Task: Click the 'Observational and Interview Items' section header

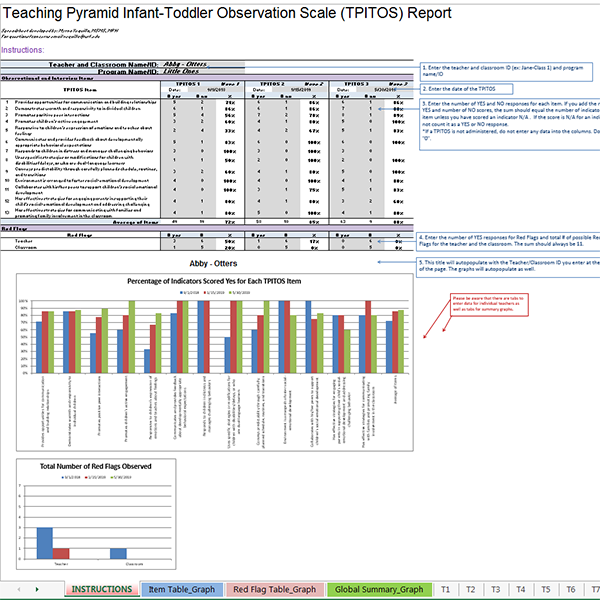Action: pos(47,78)
